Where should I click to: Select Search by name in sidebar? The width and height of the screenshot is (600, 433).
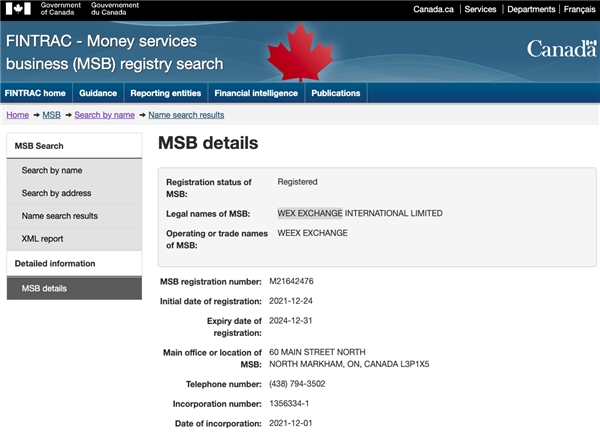tap(52, 170)
